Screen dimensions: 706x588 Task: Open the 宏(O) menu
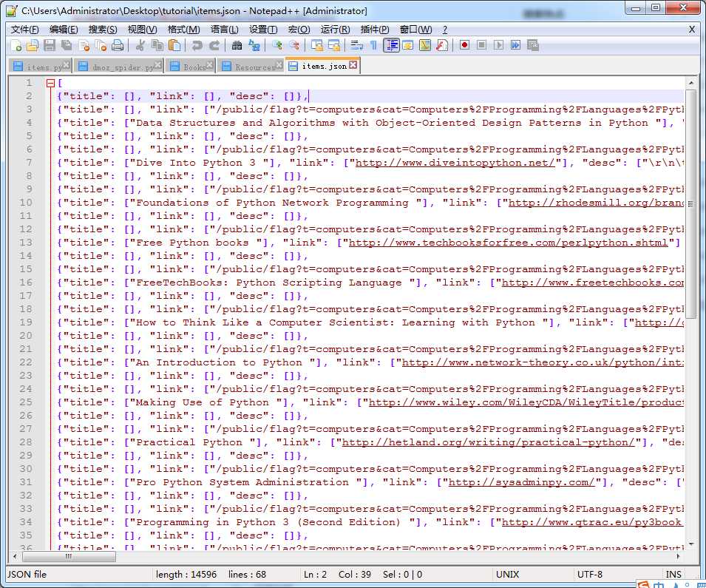point(299,30)
